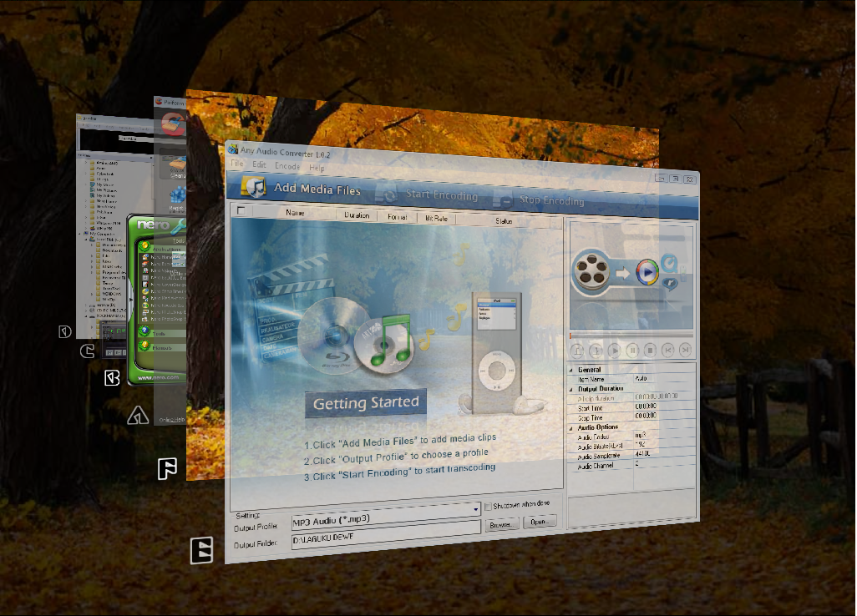Toggle the select-all checkbox in the file list header
The width and height of the screenshot is (857, 616).
click(241, 212)
